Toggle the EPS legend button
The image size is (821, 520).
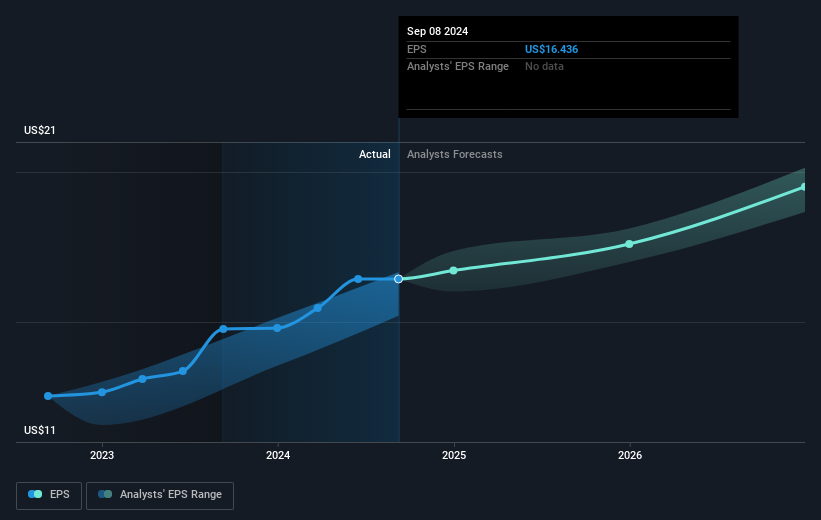coord(49,495)
